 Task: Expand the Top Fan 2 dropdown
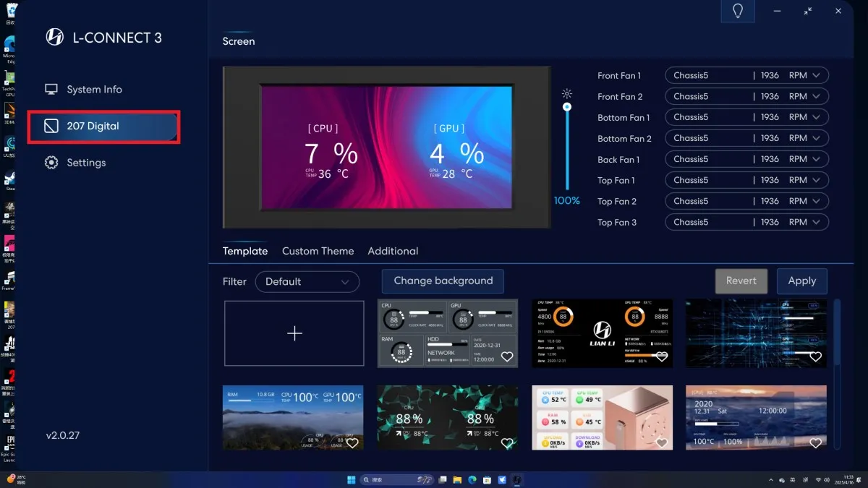[746, 201]
